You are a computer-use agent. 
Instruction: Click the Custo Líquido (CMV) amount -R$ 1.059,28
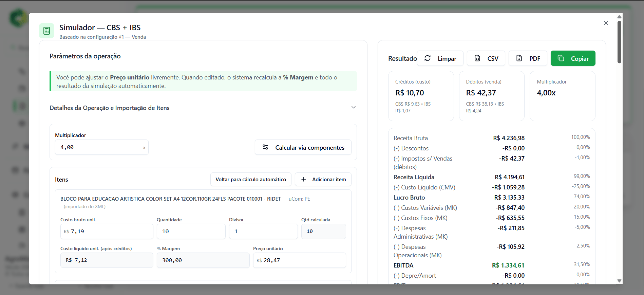coord(508,187)
